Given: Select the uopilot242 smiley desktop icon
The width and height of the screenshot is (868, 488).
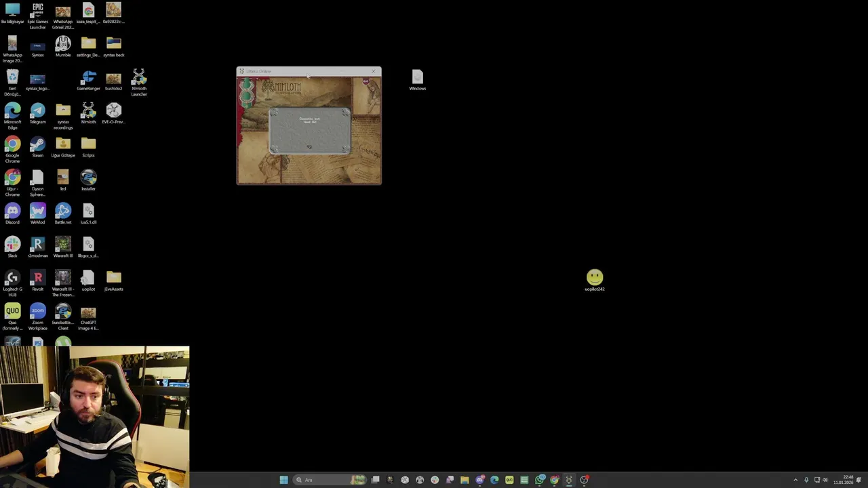Looking at the screenshot, I should pyautogui.click(x=595, y=280).
